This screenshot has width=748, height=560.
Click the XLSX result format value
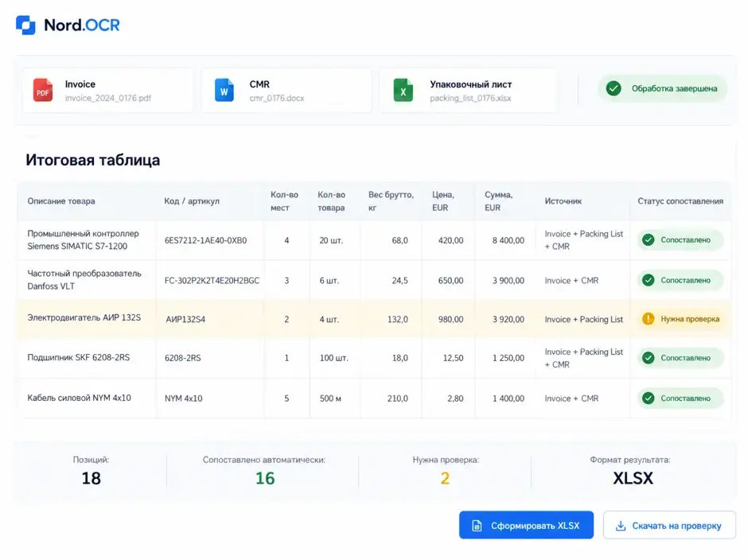(633, 478)
